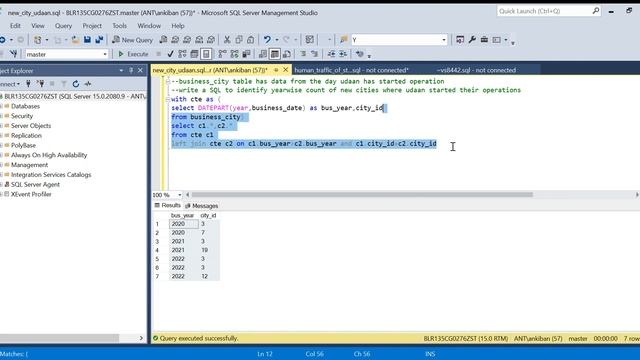Click the city_id column header
The height and width of the screenshot is (360, 640).
pyautogui.click(x=209, y=215)
